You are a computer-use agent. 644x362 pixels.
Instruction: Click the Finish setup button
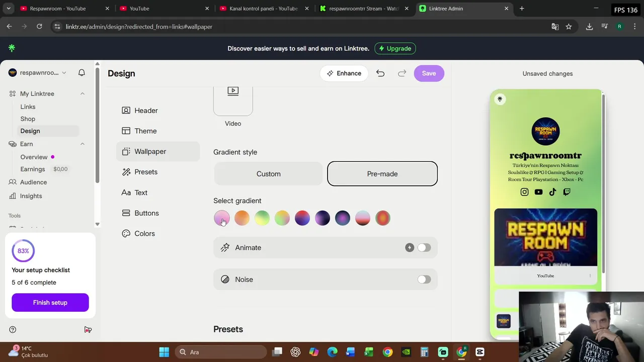[50, 303]
